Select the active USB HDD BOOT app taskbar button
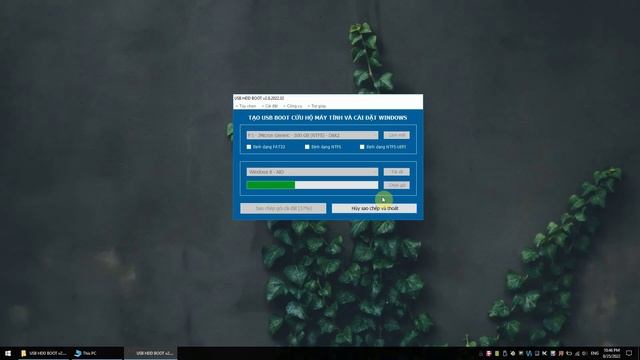640x360 pixels. [x=151, y=353]
